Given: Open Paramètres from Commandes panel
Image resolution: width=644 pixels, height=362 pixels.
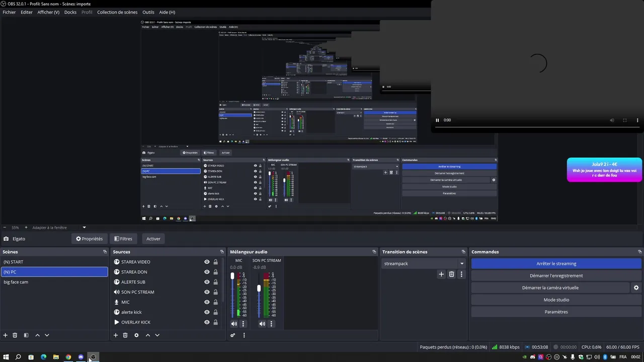Looking at the screenshot, I should pos(556,312).
